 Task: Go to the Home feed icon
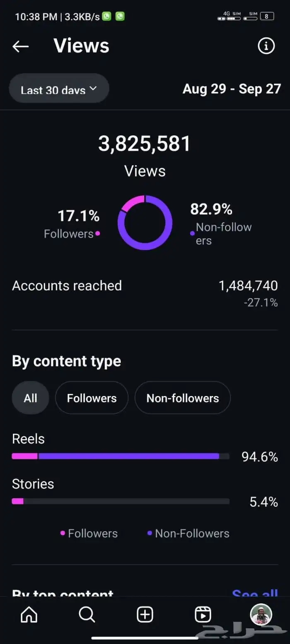point(29,615)
